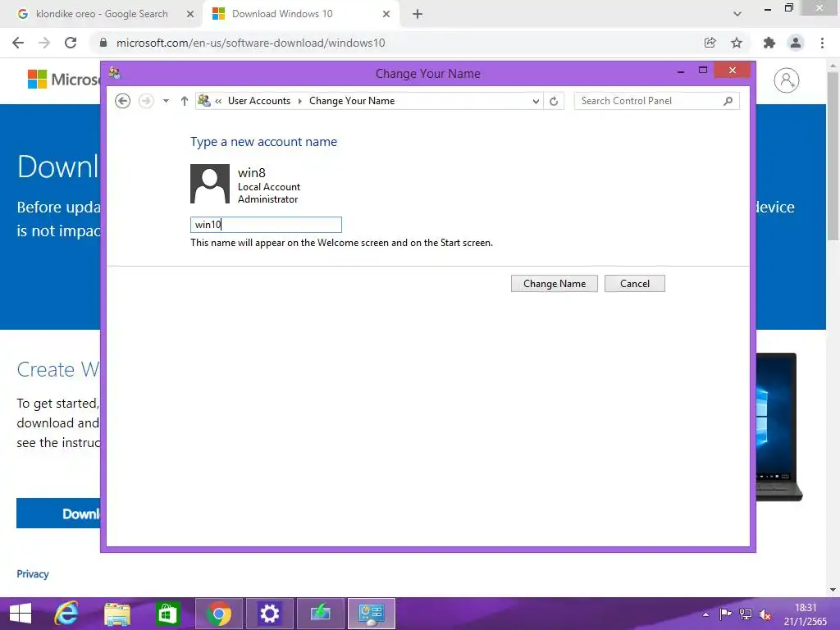Viewport: 840px width, 630px height.
Task: Click the Forward arrow in Control Panel window
Action: [x=146, y=101]
